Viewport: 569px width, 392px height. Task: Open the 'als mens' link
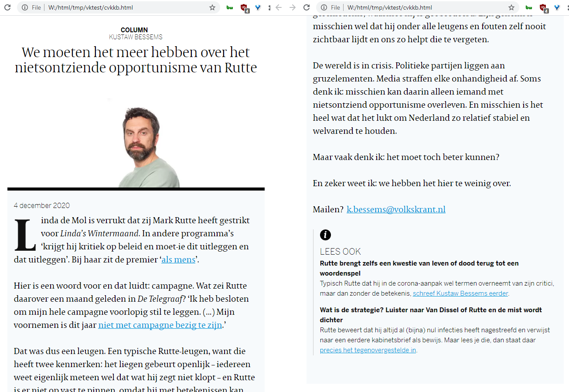tap(178, 260)
